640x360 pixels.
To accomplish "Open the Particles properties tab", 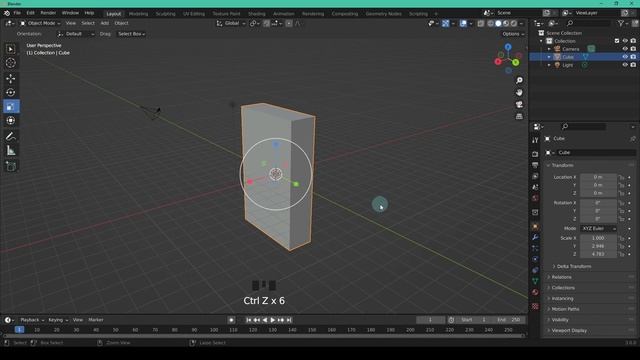I will (x=535, y=248).
